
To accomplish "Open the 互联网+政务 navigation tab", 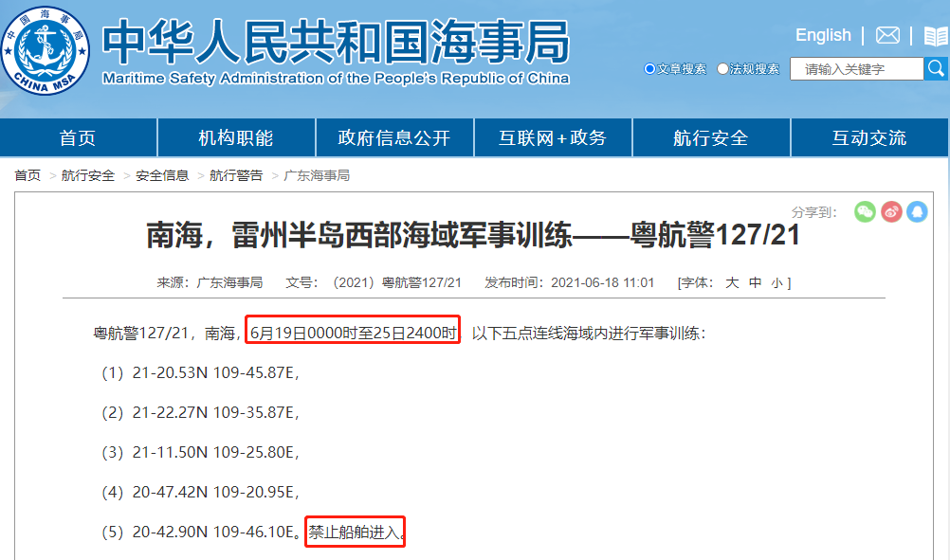I will coord(553,138).
